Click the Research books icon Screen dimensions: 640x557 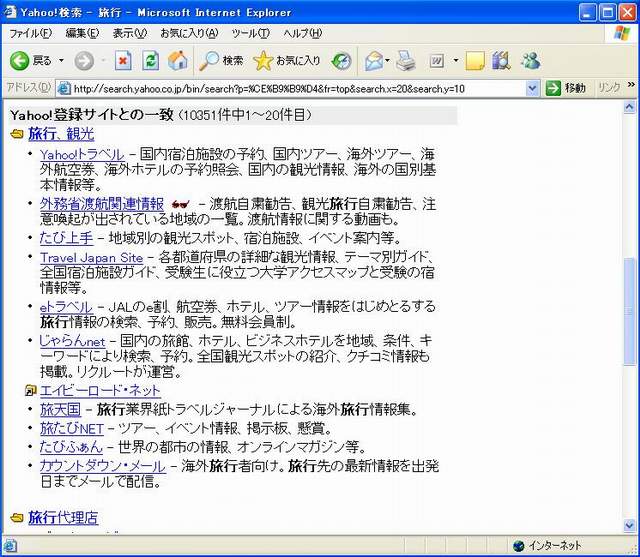[501, 61]
